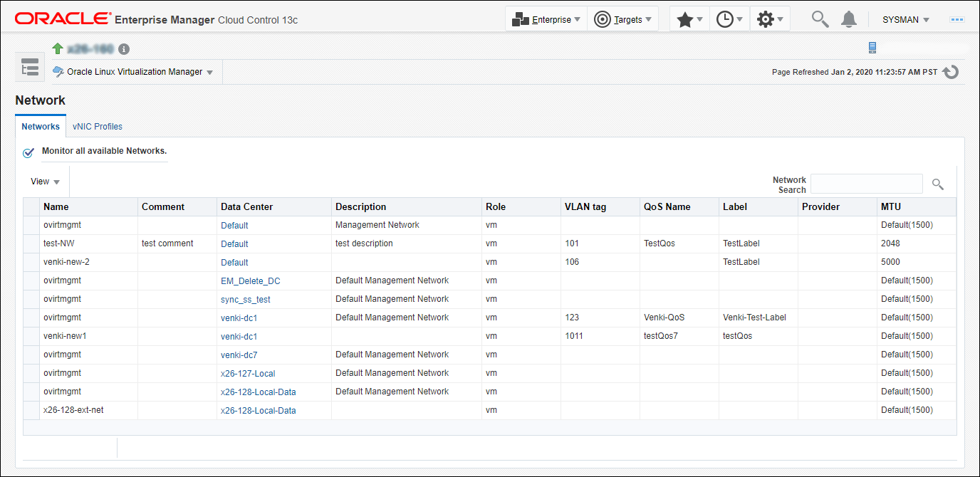Screen dimensions: 980x477
Task: Open the History clock menu
Action: coord(729,20)
